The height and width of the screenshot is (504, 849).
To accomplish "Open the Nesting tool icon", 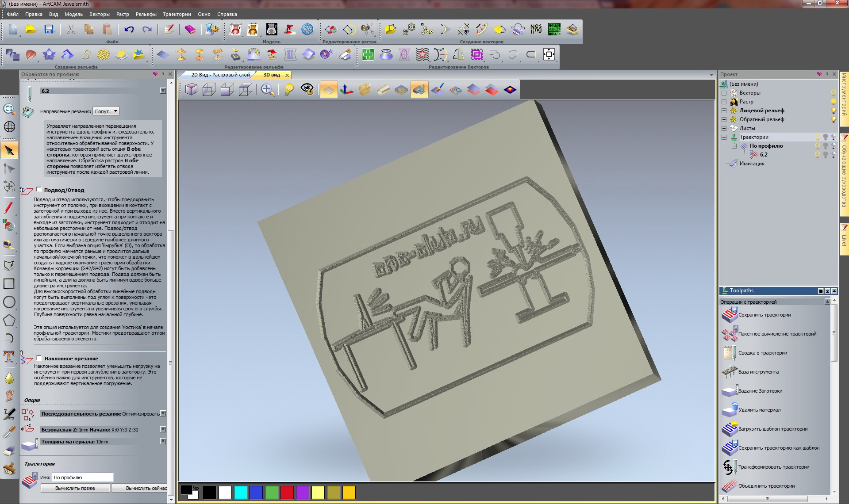I will [x=536, y=30].
